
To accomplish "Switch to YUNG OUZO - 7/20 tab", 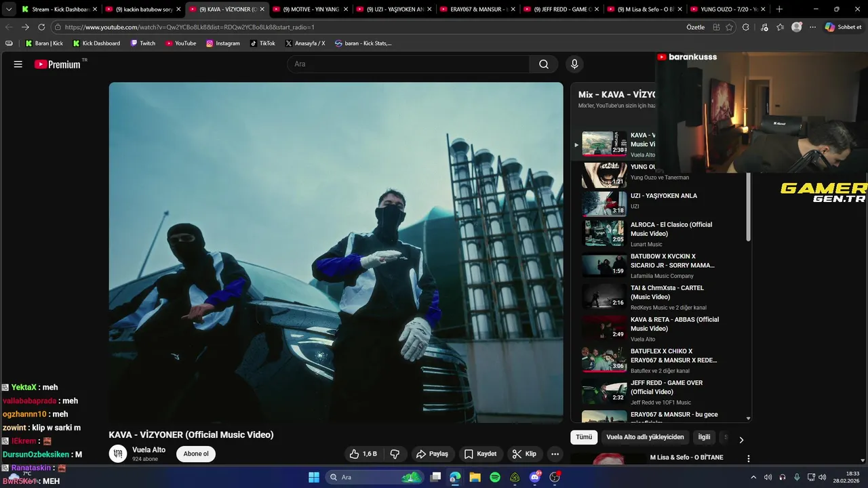I will tap(728, 9).
